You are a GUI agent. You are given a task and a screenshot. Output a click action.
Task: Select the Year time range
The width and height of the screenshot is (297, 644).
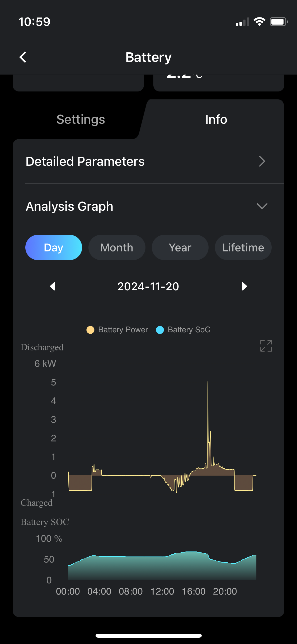[x=180, y=247]
